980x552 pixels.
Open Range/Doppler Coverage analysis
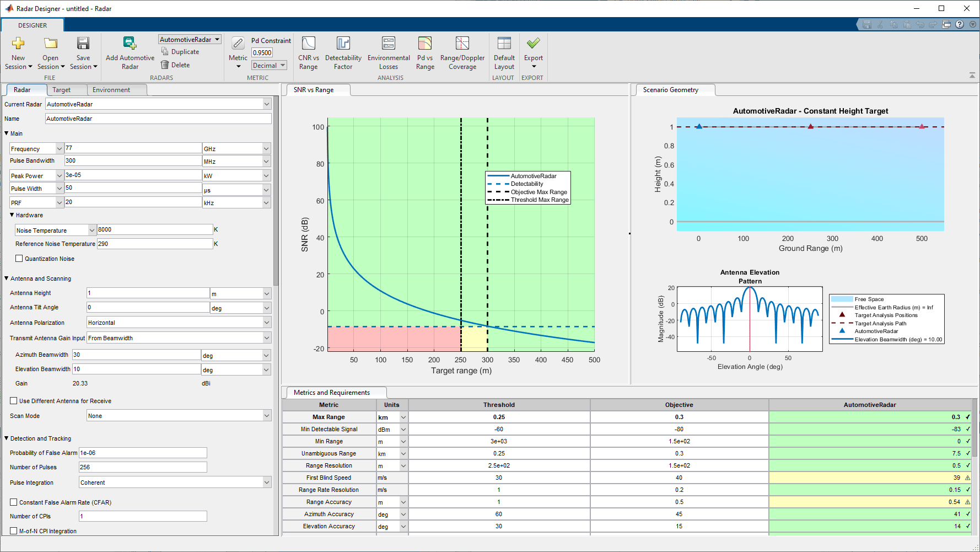(x=462, y=52)
